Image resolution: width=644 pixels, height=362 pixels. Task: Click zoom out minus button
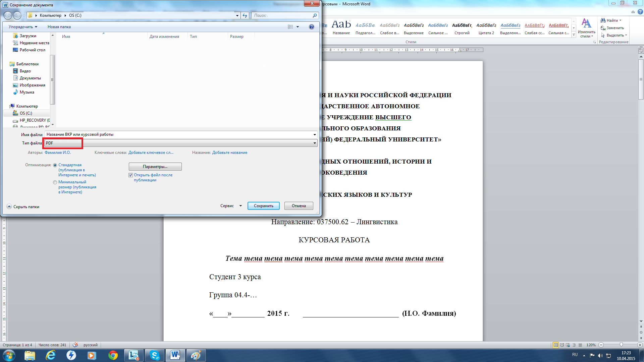pyautogui.click(x=601, y=345)
